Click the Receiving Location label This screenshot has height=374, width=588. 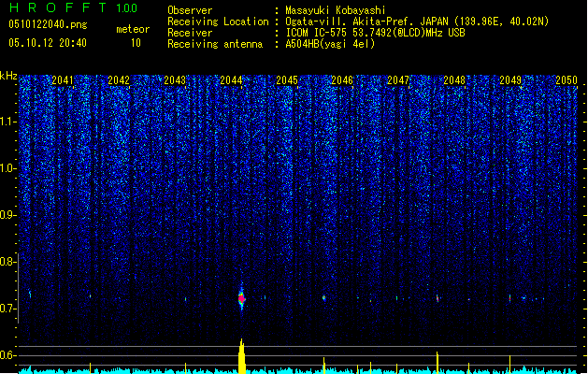point(218,22)
